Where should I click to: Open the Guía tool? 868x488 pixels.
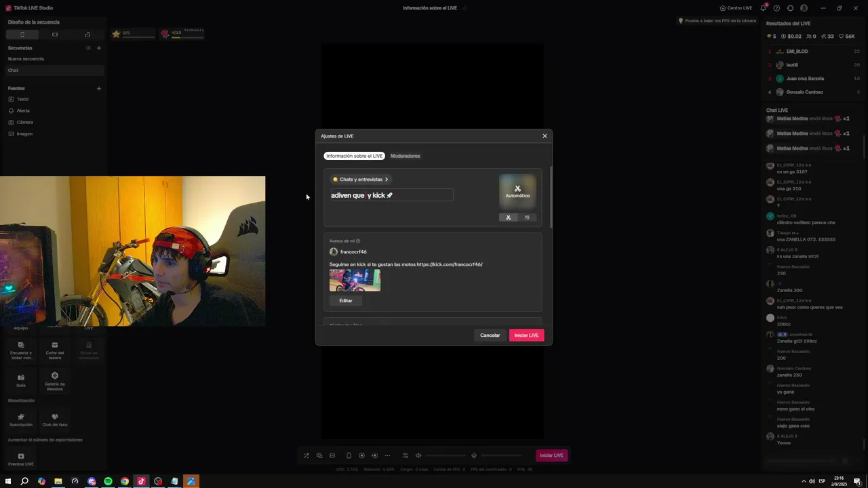tap(21, 380)
